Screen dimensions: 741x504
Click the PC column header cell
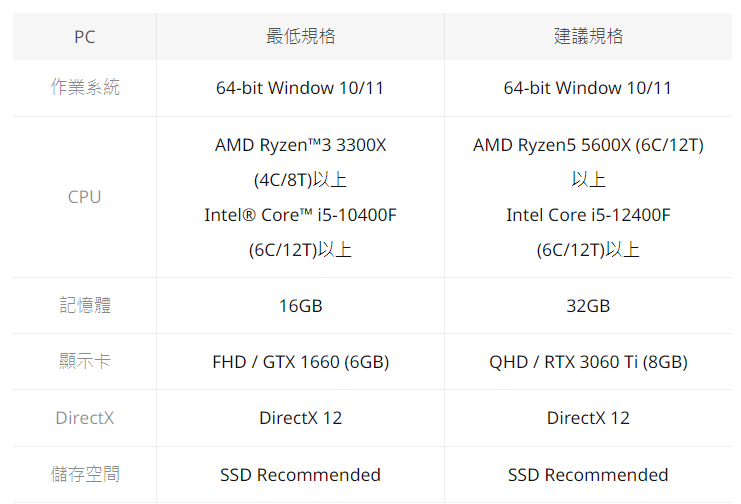[x=85, y=37]
